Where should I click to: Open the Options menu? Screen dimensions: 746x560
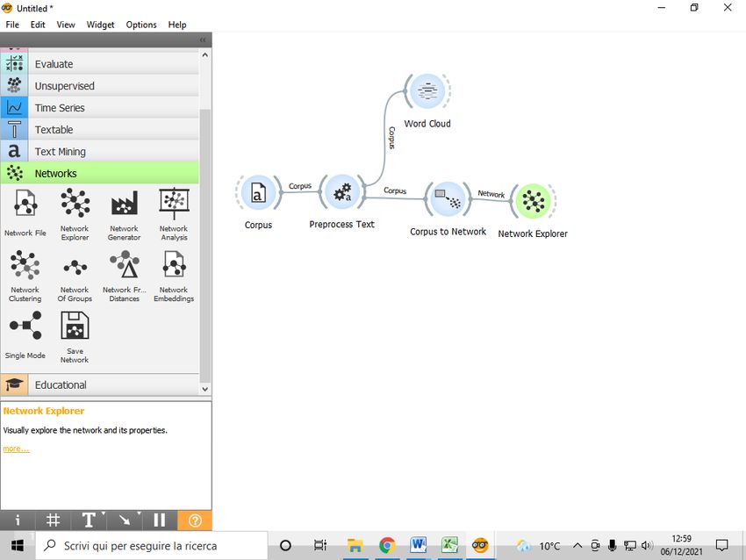click(x=141, y=25)
